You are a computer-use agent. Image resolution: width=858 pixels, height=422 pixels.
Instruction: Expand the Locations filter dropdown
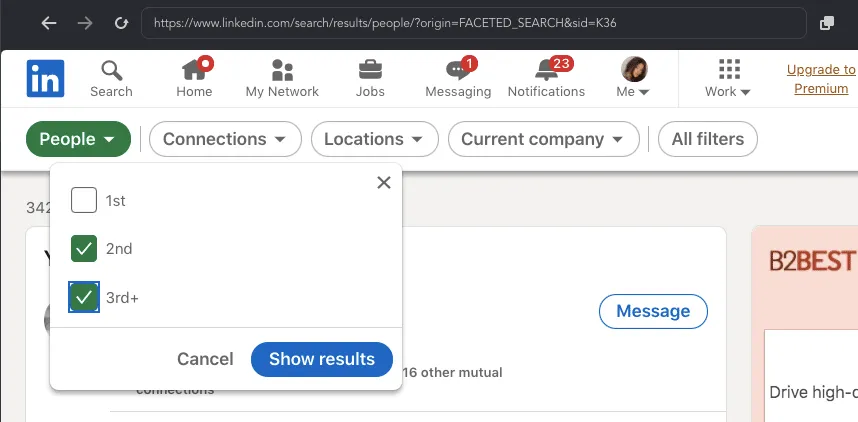tap(375, 139)
